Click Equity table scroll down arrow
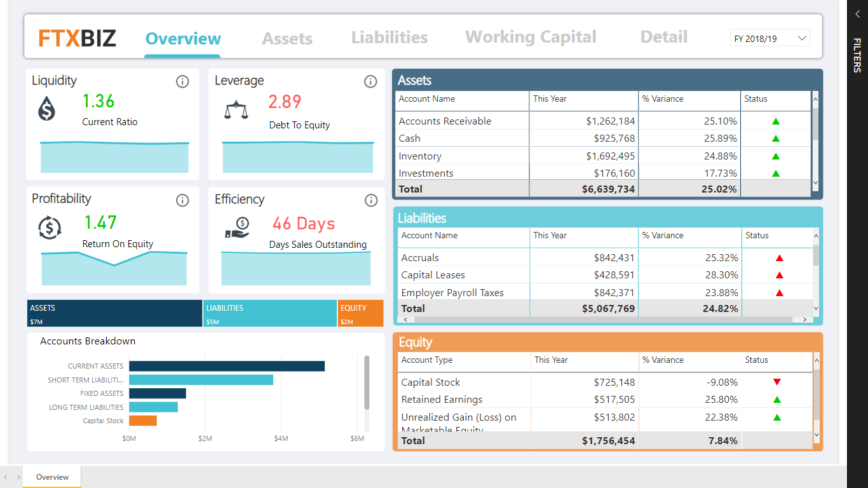The image size is (868, 488). (x=817, y=436)
